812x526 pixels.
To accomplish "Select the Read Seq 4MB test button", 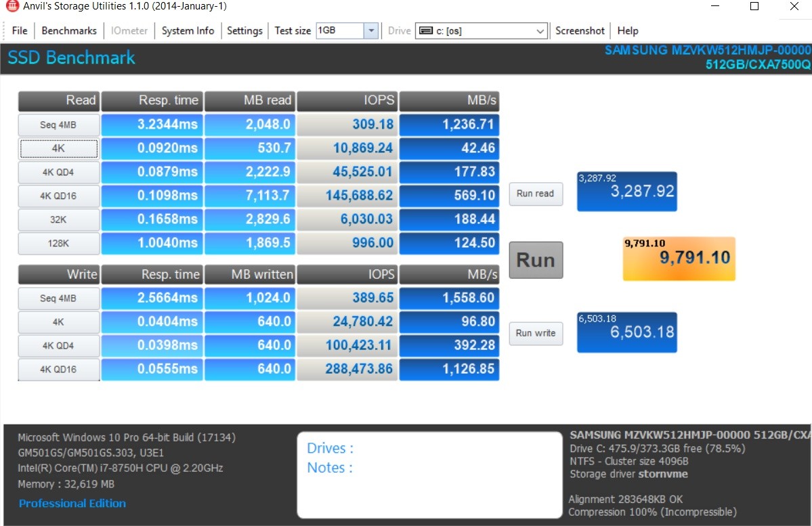I will coord(59,125).
